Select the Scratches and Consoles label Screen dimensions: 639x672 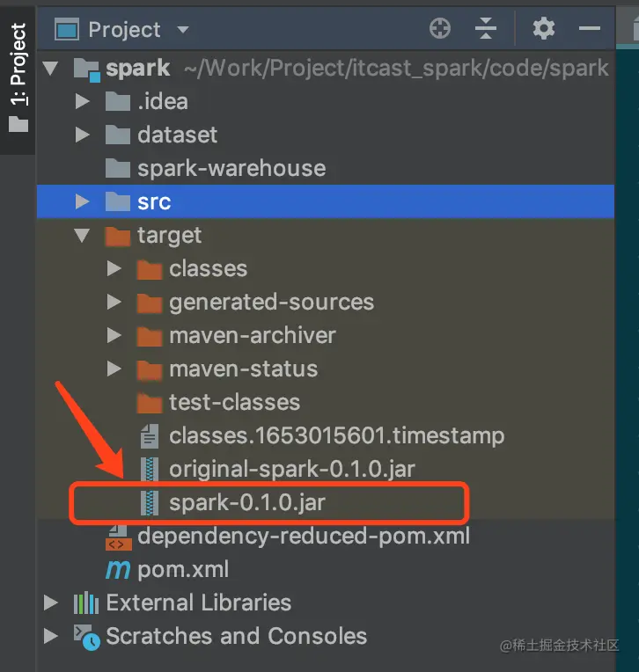click(x=236, y=636)
